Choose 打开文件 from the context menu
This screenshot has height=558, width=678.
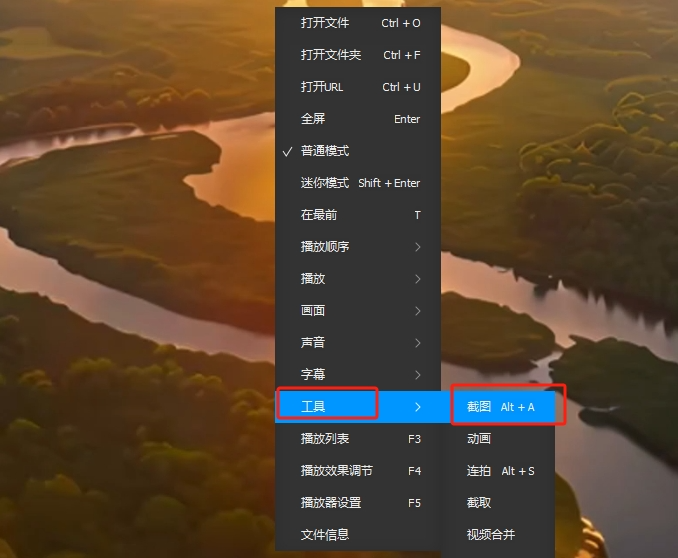coord(358,23)
